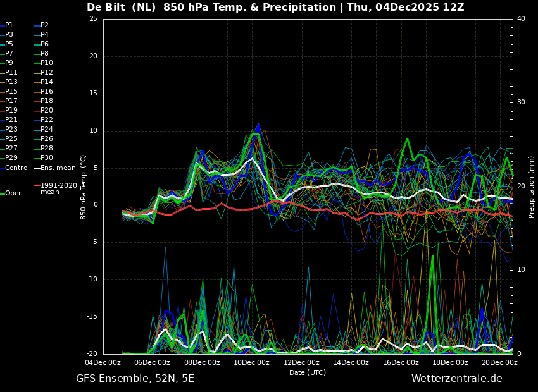Viewport: 538px width, 392px height.
Task: Select the P14 legend entry
Action: point(44,82)
